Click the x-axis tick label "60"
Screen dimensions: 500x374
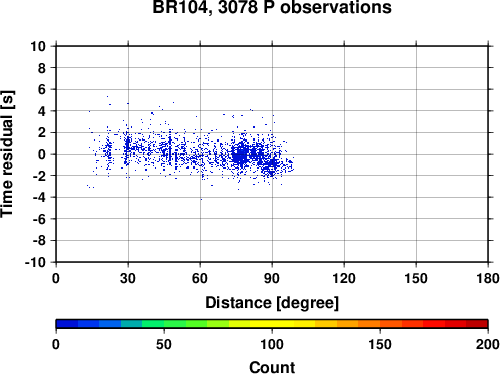click(x=200, y=278)
